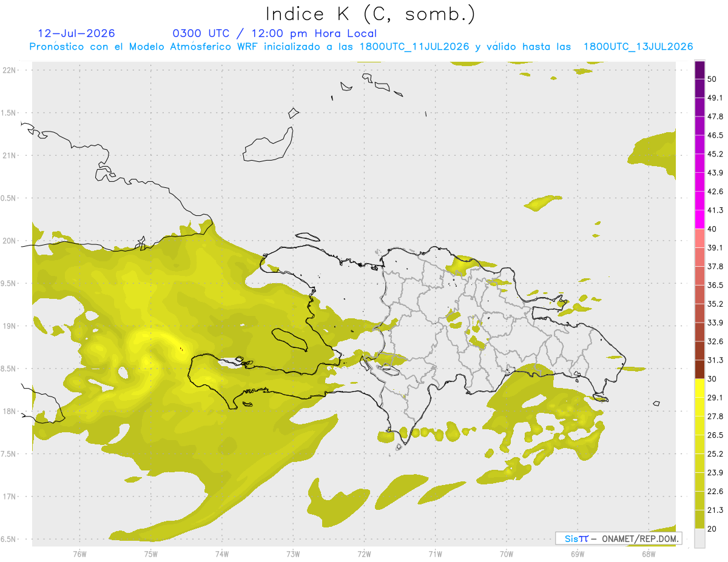Click the "36.5" colorbar value
Viewport: 728px width, 562px height.
(716, 285)
